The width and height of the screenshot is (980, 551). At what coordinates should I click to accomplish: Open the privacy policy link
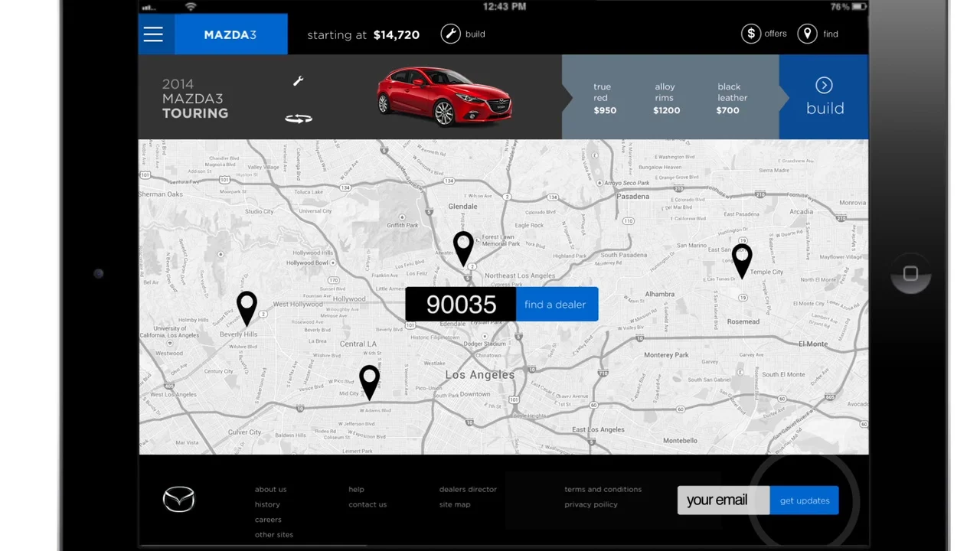590,504
